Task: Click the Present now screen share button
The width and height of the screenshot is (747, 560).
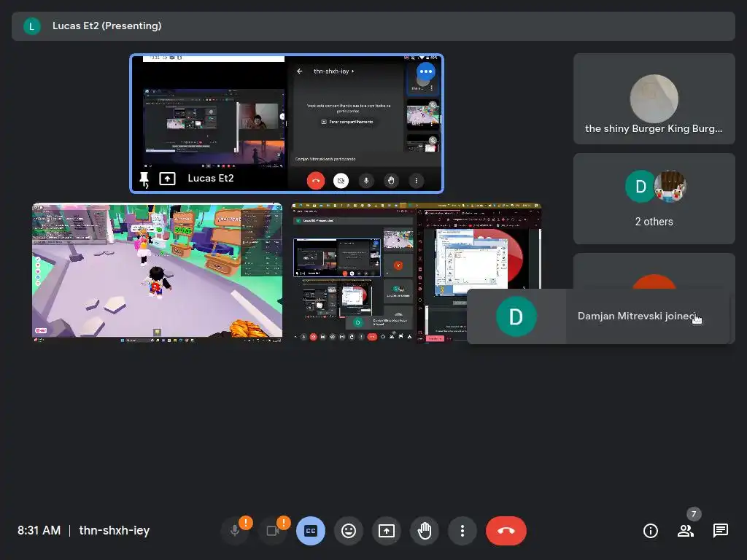Action: coord(387,531)
